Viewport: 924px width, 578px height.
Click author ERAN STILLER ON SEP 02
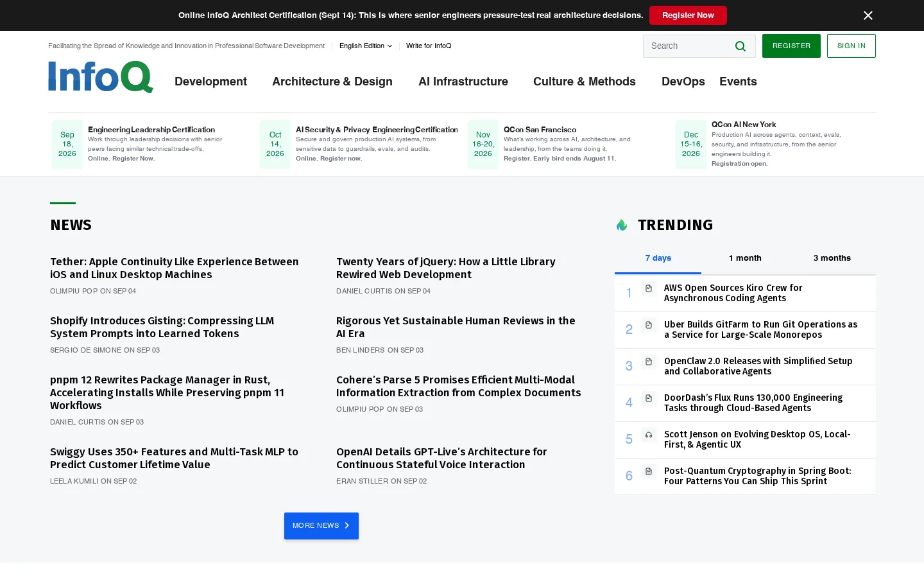[x=382, y=481]
